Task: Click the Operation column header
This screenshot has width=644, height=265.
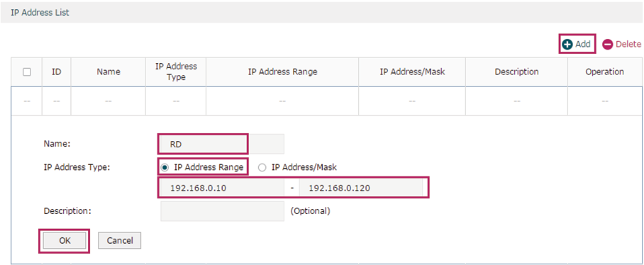Action: (604, 72)
